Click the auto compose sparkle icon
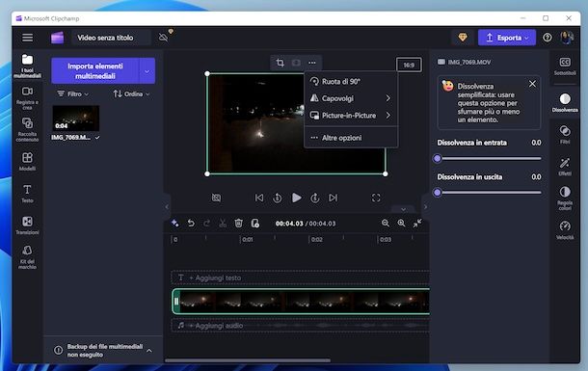Screen dimensions: 588x371 174,224
